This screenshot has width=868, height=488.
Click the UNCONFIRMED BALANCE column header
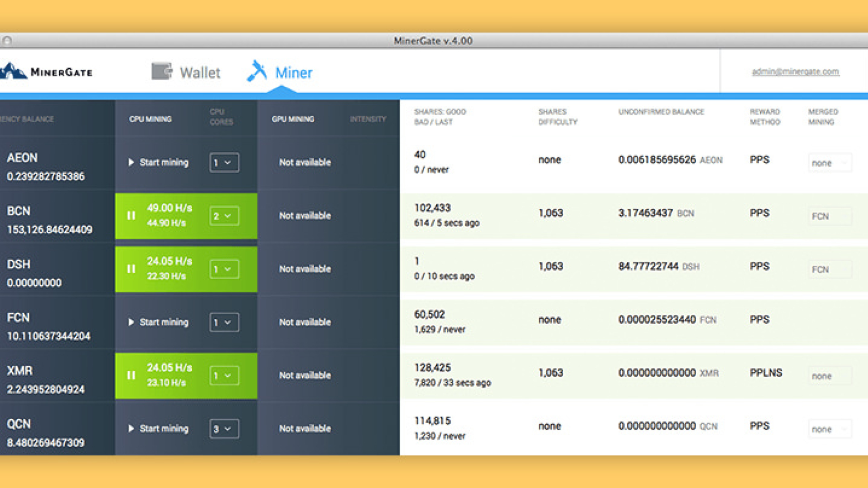point(661,112)
